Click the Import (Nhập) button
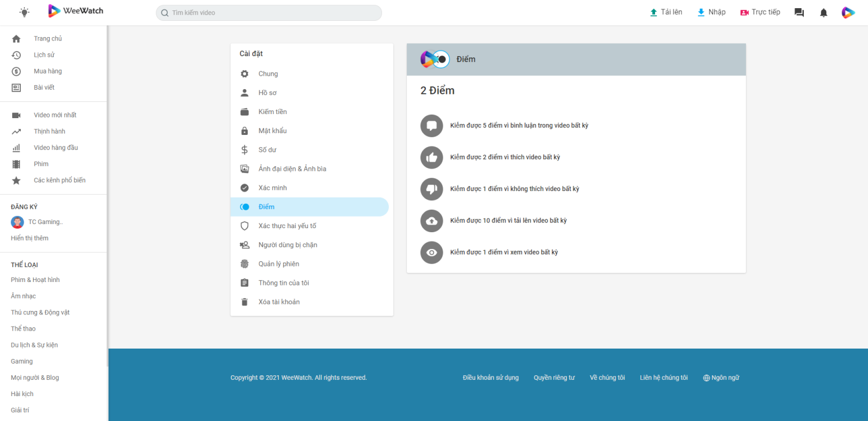868x421 pixels. [711, 12]
